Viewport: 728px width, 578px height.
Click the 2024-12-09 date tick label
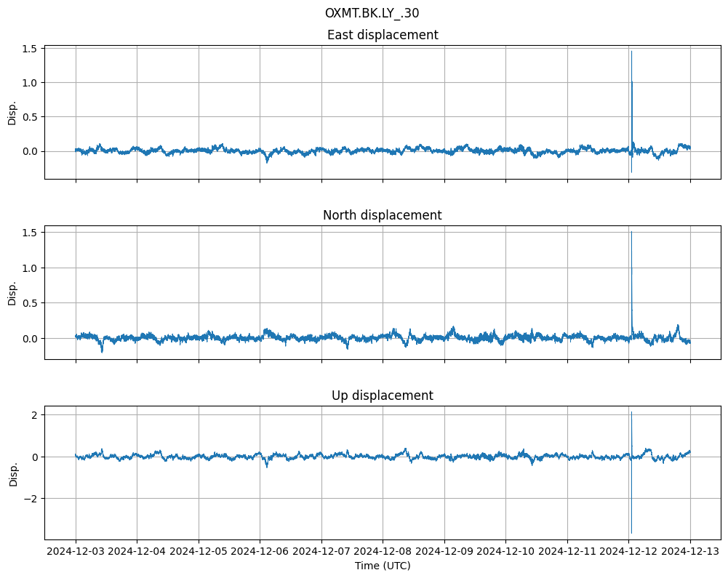pyautogui.click(x=444, y=552)
